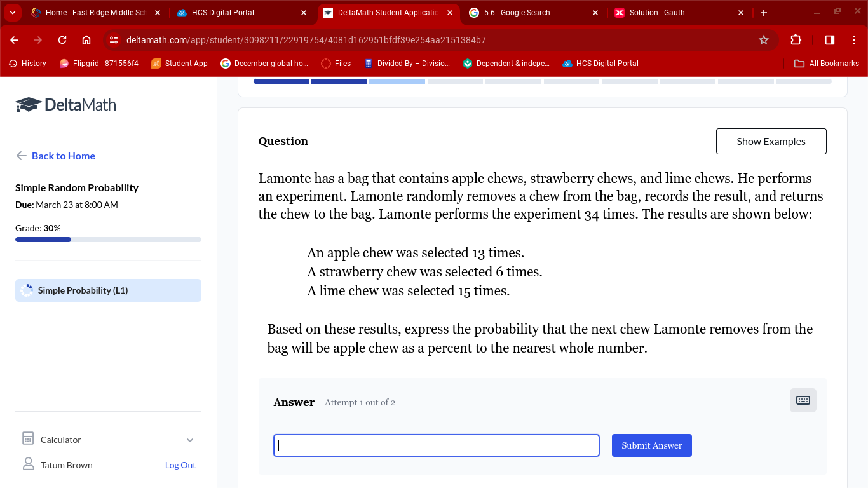
Task: Bookmark this page with the star icon
Action: (764, 40)
